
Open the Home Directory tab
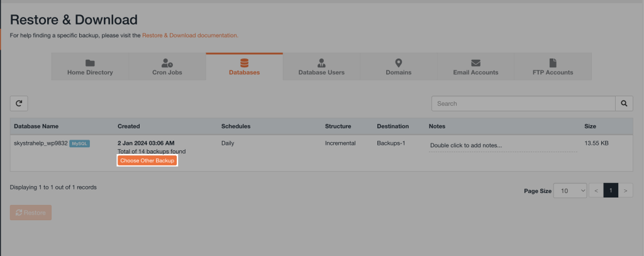click(x=90, y=67)
